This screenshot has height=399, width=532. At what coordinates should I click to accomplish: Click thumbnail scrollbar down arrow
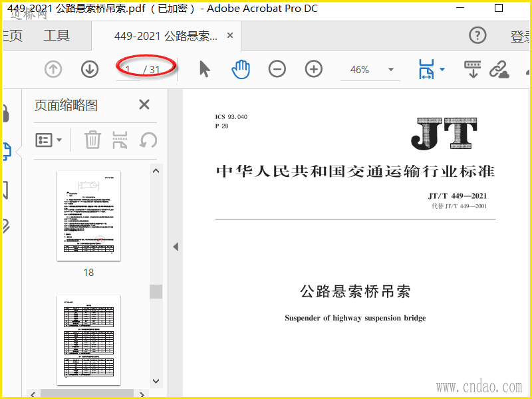pyautogui.click(x=156, y=381)
